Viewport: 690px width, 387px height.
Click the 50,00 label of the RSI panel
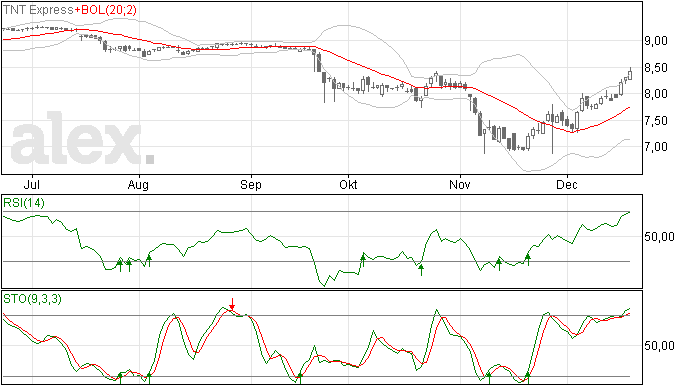click(x=659, y=237)
